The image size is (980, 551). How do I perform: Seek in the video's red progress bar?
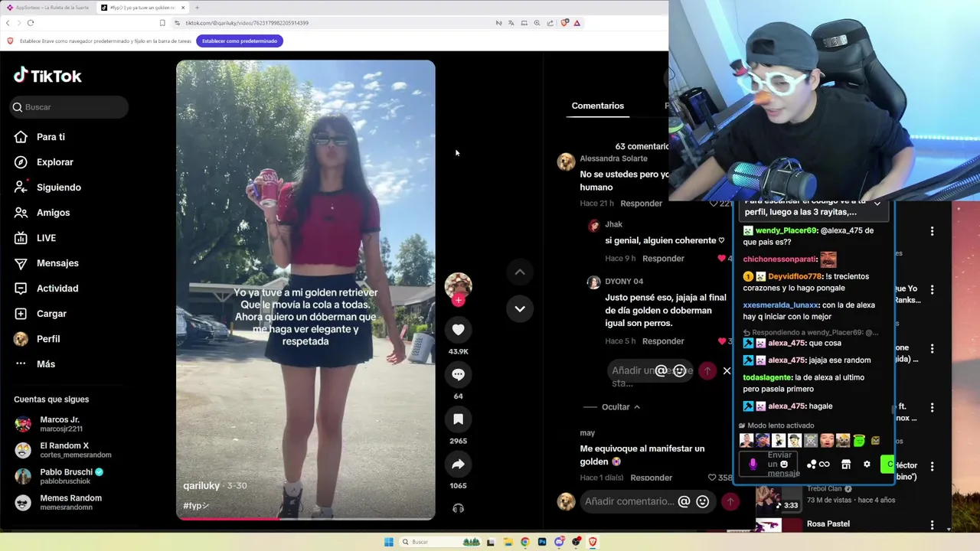tap(305, 518)
